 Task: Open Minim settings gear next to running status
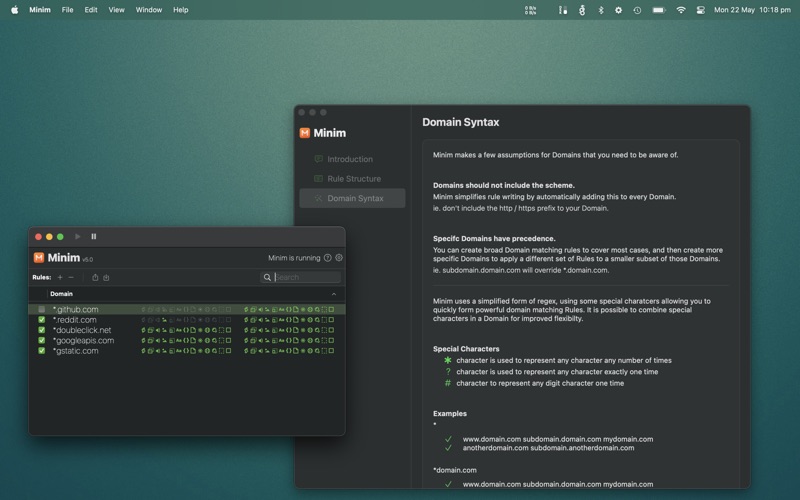pyautogui.click(x=339, y=258)
